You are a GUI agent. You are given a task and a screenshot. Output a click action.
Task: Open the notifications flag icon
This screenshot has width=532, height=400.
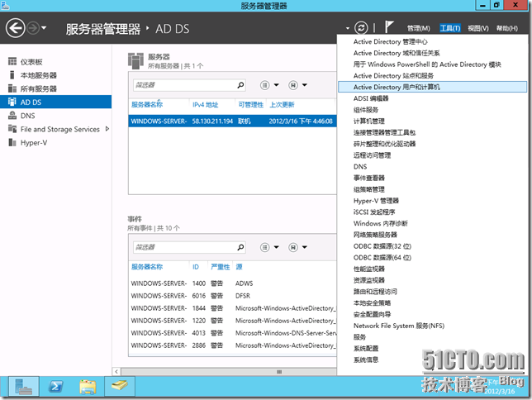coord(389,27)
